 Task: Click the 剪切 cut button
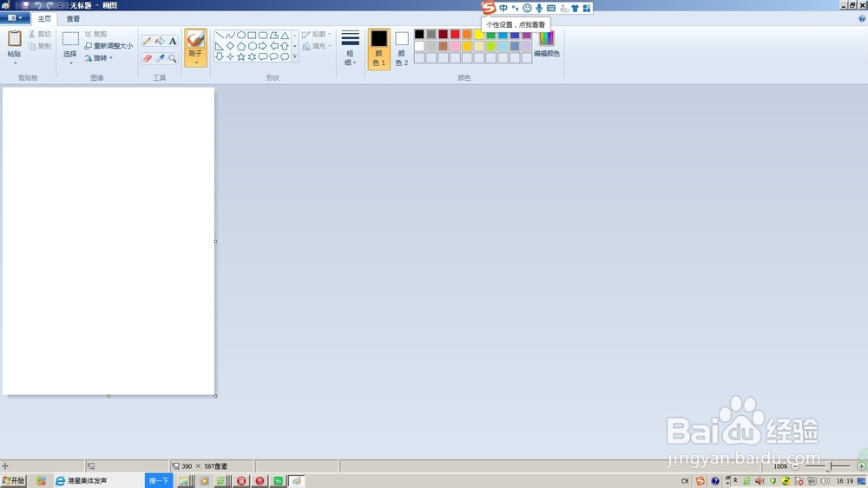(40, 35)
